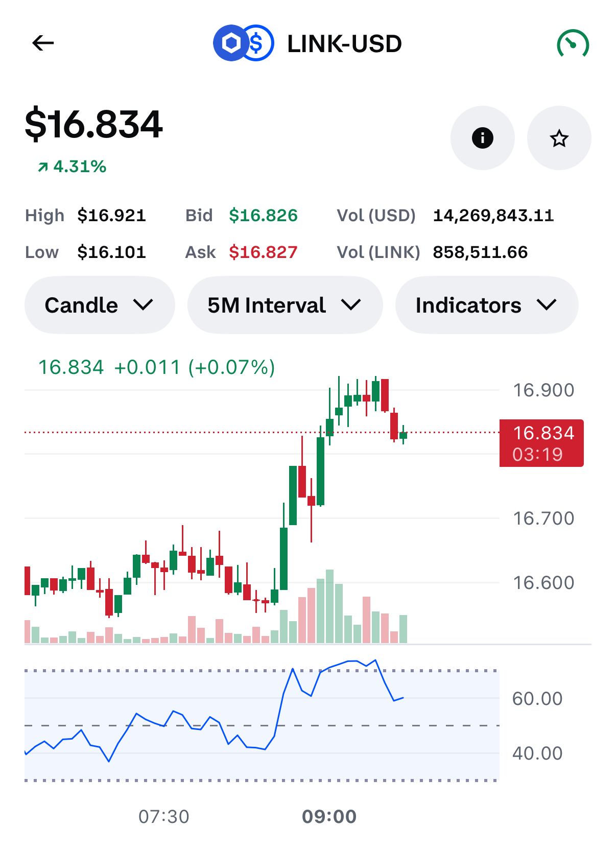The height and width of the screenshot is (850, 616).
Task: Expand the Indicators dropdown
Action: click(x=487, y=305)
